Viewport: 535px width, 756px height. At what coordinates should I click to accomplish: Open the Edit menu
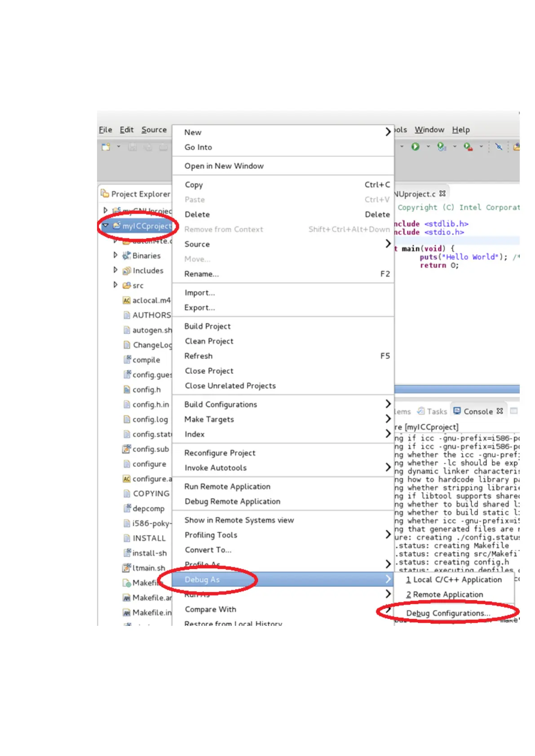pyautogui.click(x=127, y=130)
